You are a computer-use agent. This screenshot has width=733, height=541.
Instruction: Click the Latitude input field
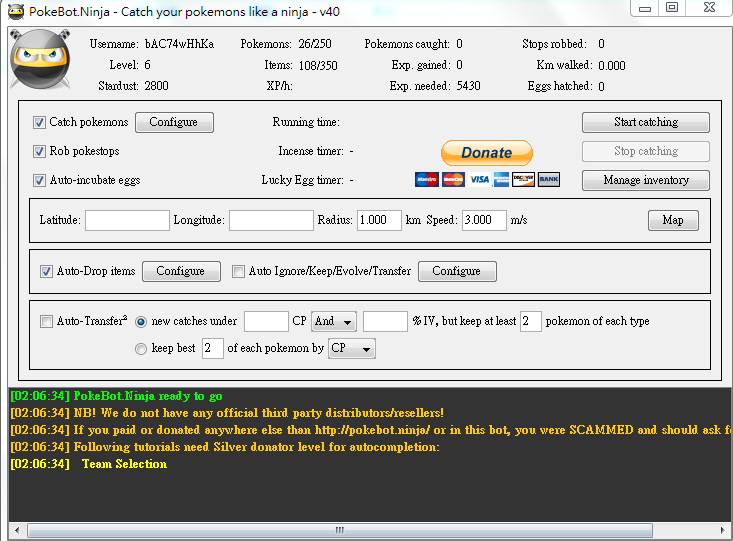coord(127,220)
